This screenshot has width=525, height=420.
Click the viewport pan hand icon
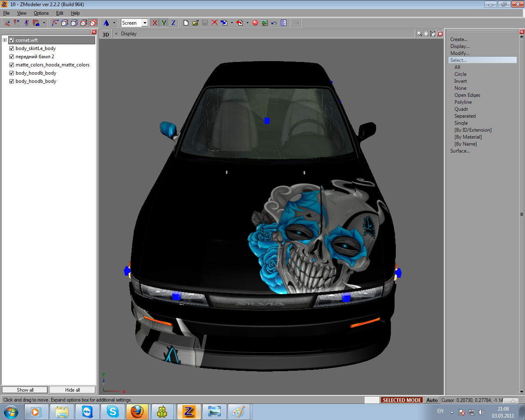click(x=426, y=34)
